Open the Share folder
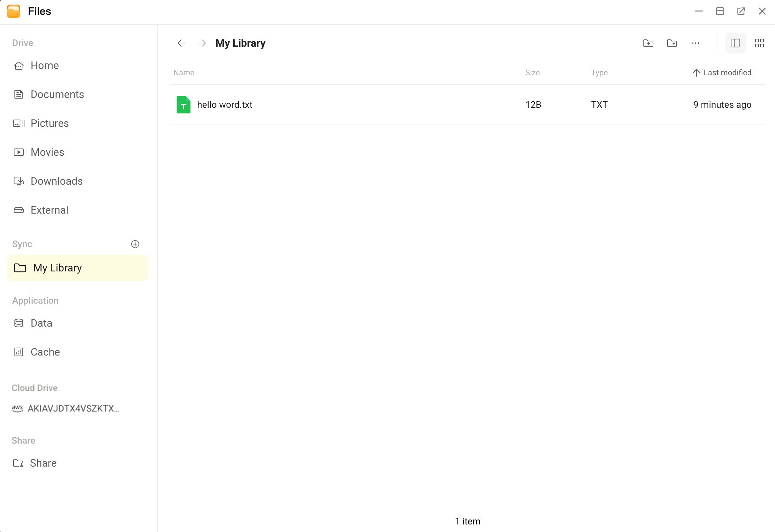Screen dimensions: 775x532 tap(43, 463)
